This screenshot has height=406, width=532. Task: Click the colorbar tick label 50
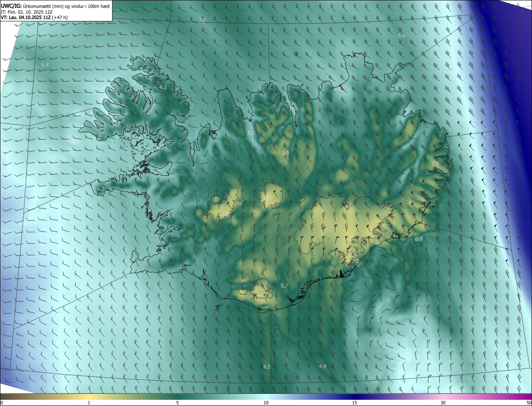click(529, 403)
